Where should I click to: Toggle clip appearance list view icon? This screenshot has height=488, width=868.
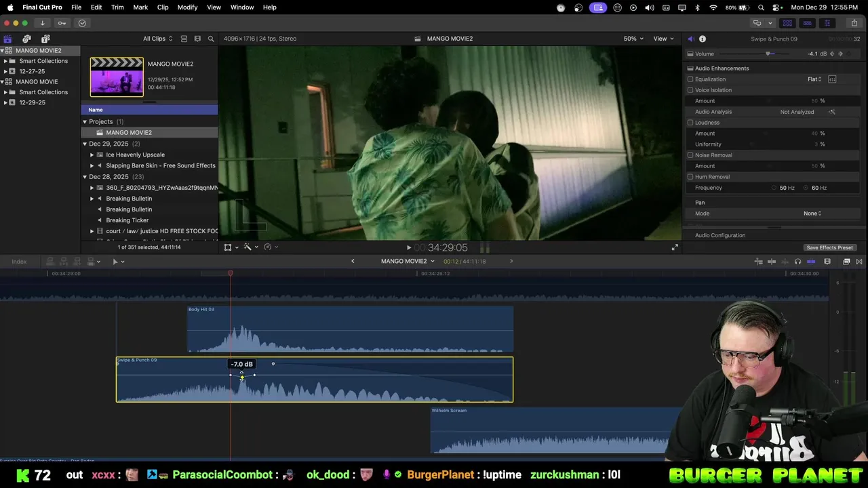point(184,39)
